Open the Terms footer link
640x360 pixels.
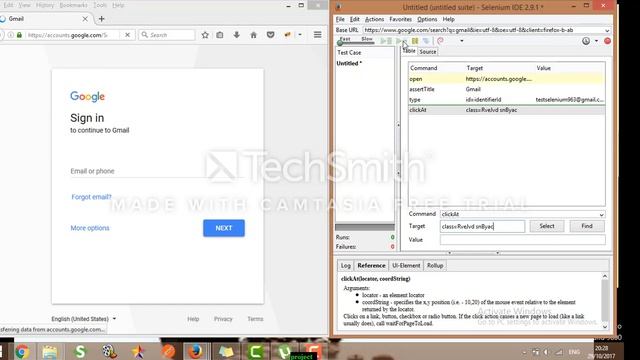[x=255, y=319]
